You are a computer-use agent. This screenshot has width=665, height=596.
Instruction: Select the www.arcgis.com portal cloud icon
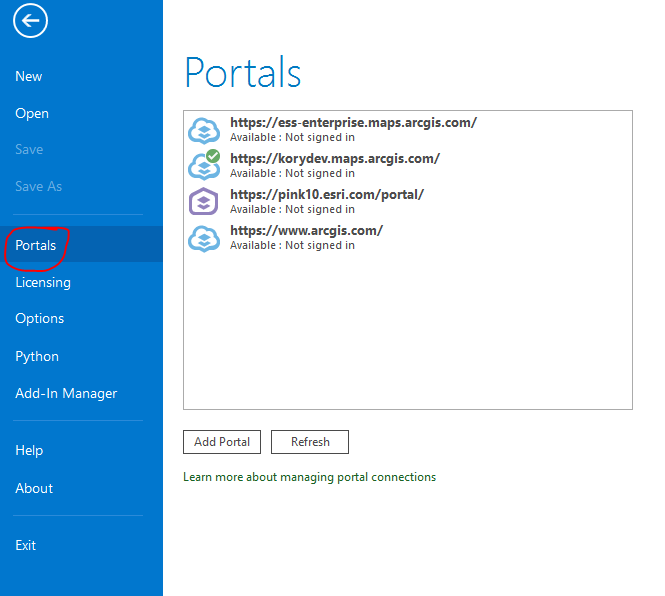point(204,239)
